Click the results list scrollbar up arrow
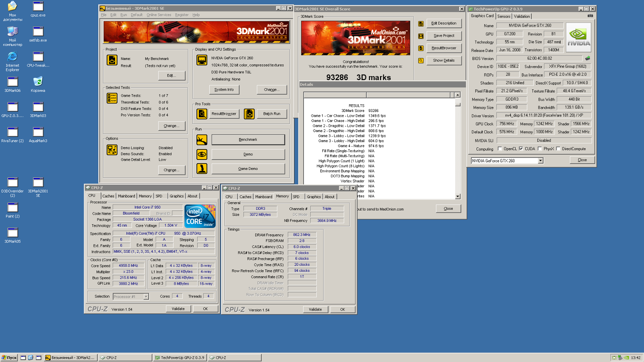644x362 pixels. point(458,95)
